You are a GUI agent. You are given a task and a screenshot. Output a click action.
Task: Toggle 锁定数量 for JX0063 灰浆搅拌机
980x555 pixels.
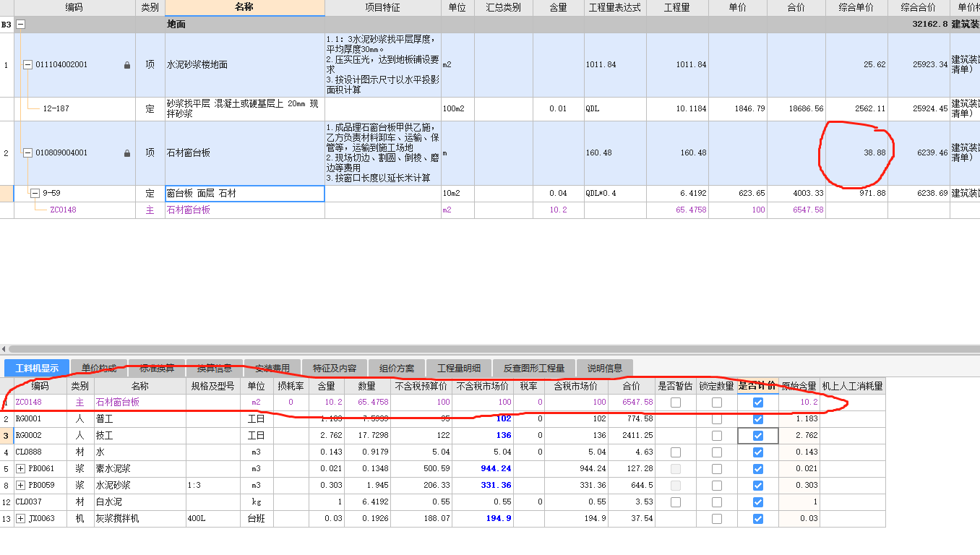pos(717,519)
